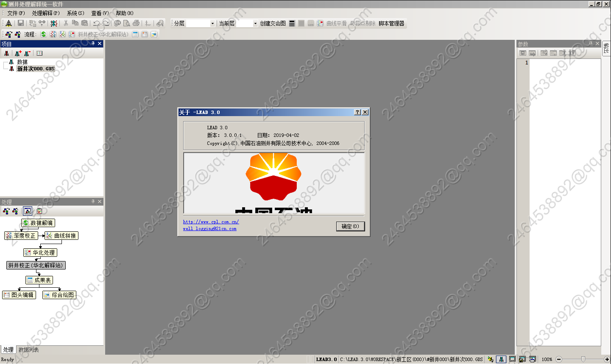Click the dotted grid icon in 项目 toolbar
Image resolution: width=611 pixels, height=364 pixels.
click(39, 53)
